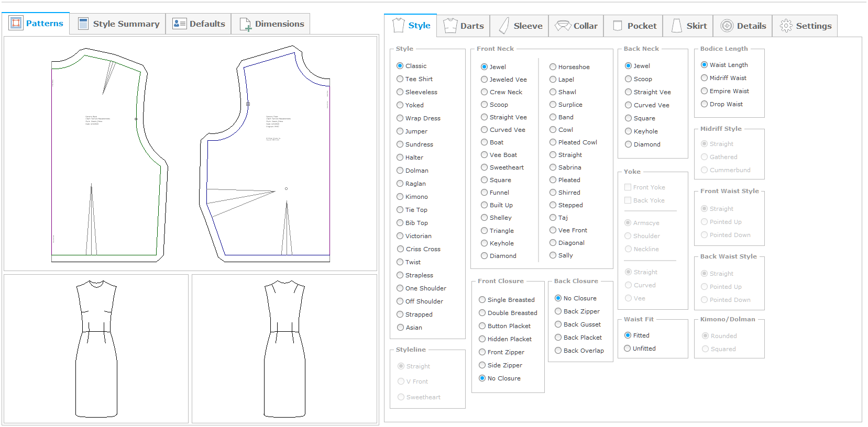868x427 pixels.
Task: Click the back dress sketch preview
Action: 284,349
